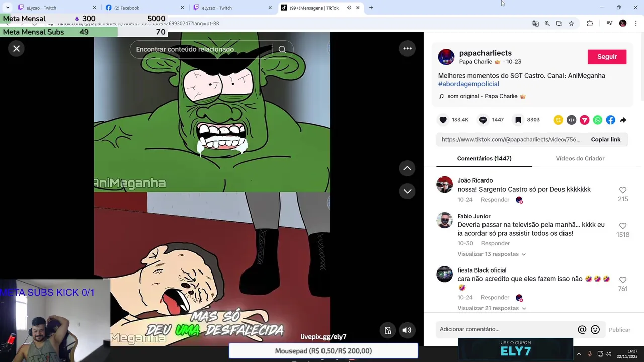644x362 pixels.
Task: Open João Ricardo's avatar
Action: coord(444,185)
